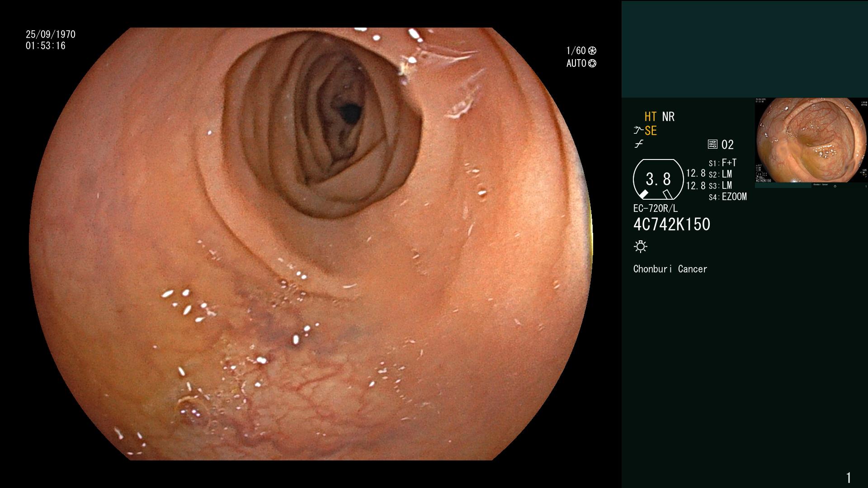Viewport: 868px width, 488px height.
Task: Click the S3: LM switch assignment
Action: coord(720,185)
